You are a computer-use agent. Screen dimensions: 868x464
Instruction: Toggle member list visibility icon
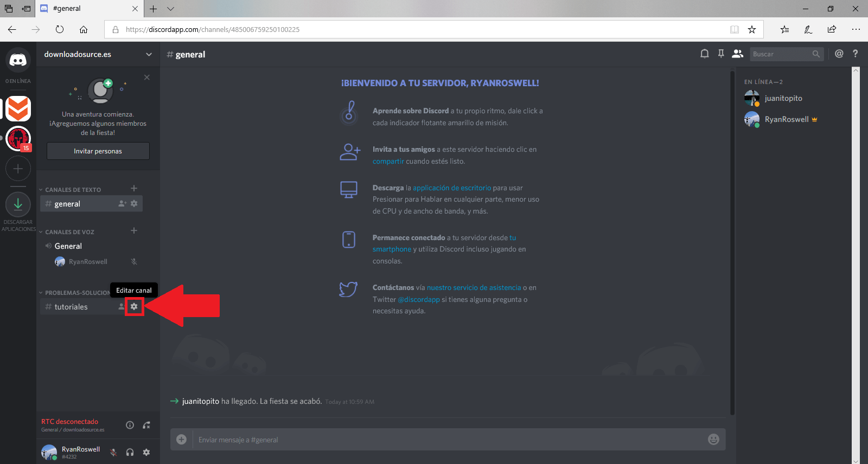[x=737, y=54]
